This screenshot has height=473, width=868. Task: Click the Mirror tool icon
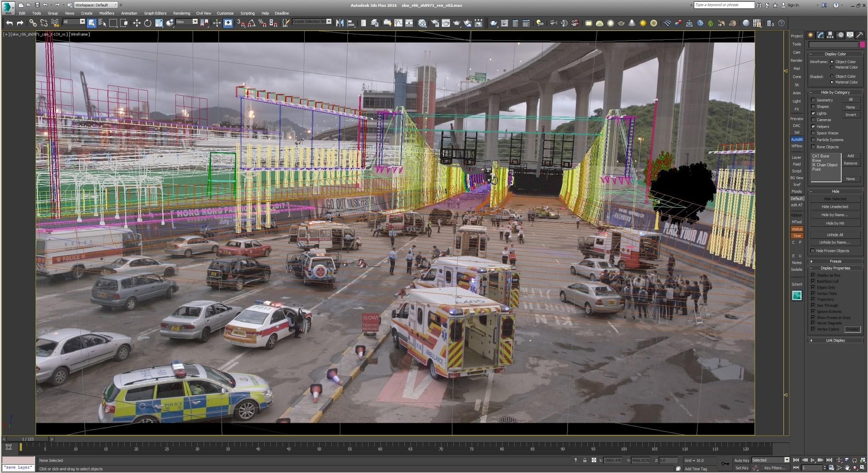pos(339,23)
